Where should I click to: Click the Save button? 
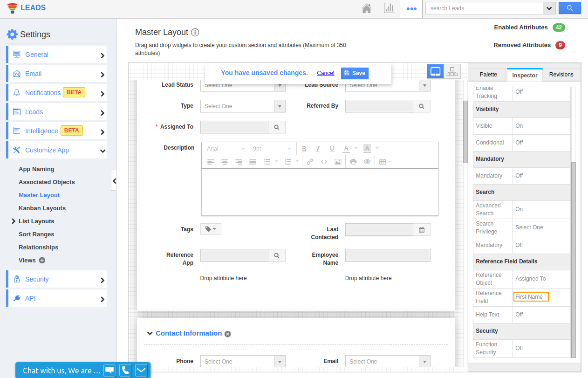click(x=355, y=73)
